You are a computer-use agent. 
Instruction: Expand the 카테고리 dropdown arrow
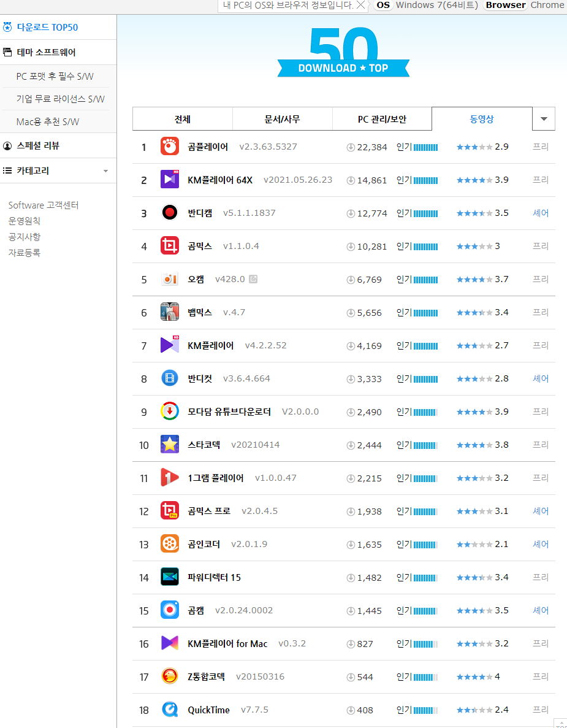[106, 171]
